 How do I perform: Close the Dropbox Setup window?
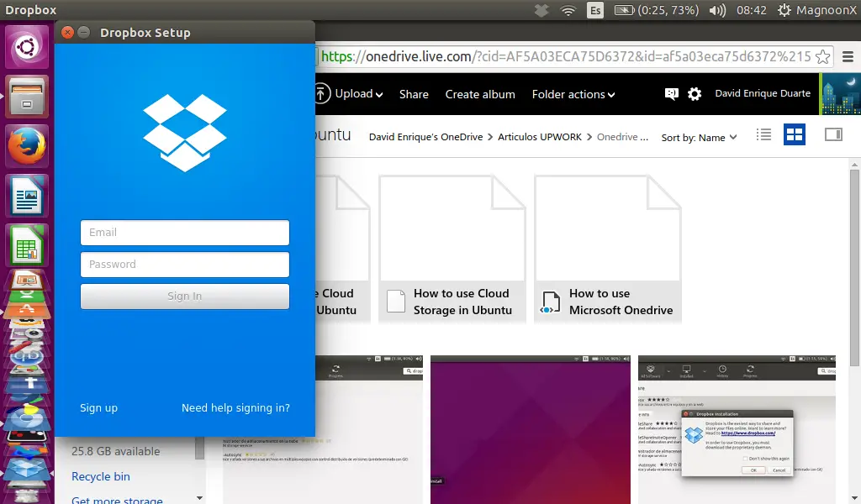[67, 33]
